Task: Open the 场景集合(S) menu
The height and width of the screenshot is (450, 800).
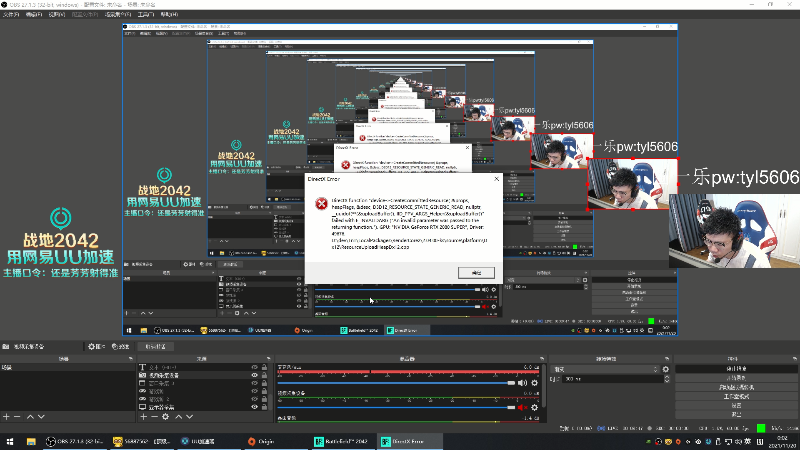Action: click(118, 14)
